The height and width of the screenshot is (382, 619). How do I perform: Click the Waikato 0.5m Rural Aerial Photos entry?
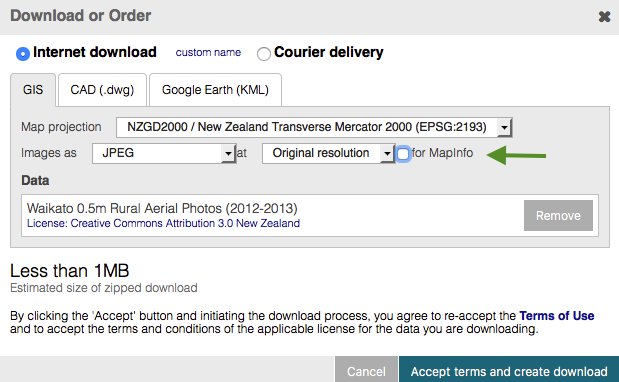162,208
